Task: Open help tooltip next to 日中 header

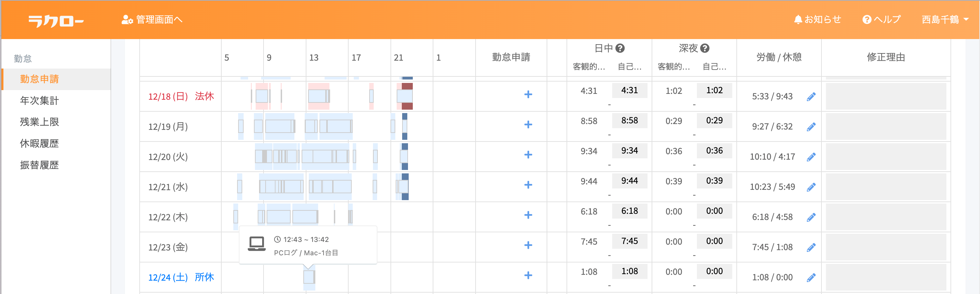Action: coord(620,48)
